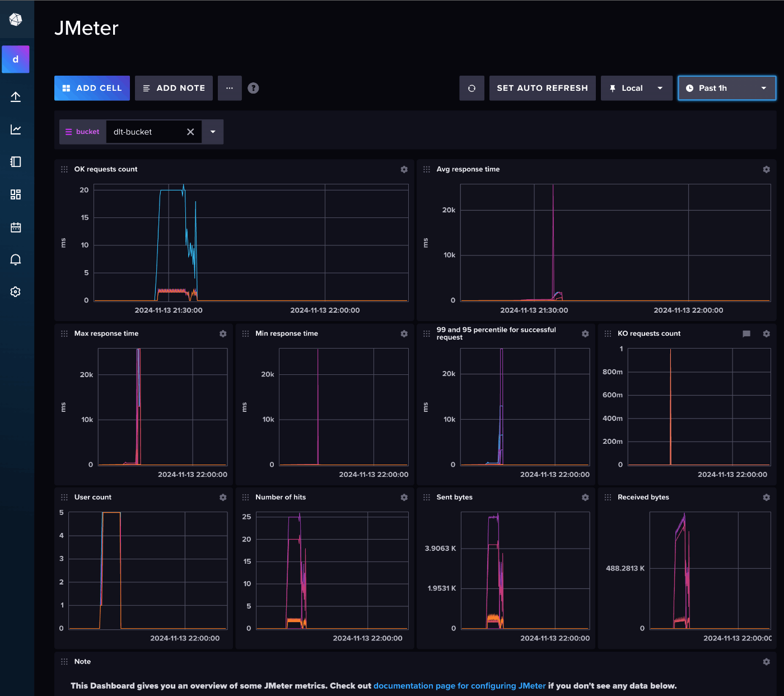Open the Notebooks icon in sidebar
The height and width of the screenshot is (696, 784).
[16, 162]
